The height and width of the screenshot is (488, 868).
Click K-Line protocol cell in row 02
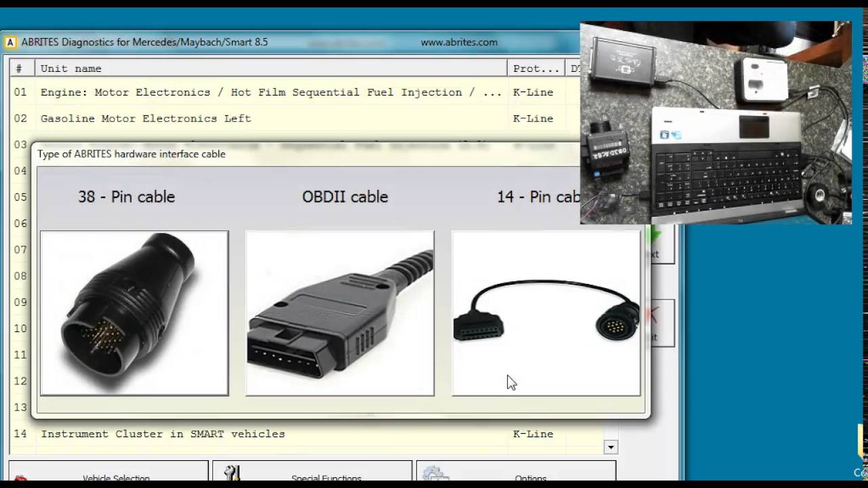click(533, 119)
